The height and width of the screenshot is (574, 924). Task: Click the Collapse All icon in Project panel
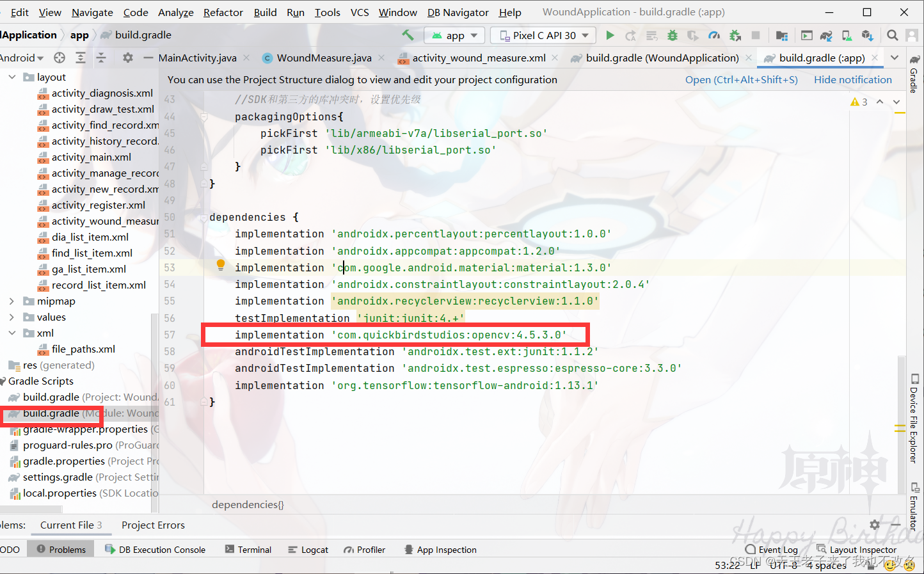(101, 58)
